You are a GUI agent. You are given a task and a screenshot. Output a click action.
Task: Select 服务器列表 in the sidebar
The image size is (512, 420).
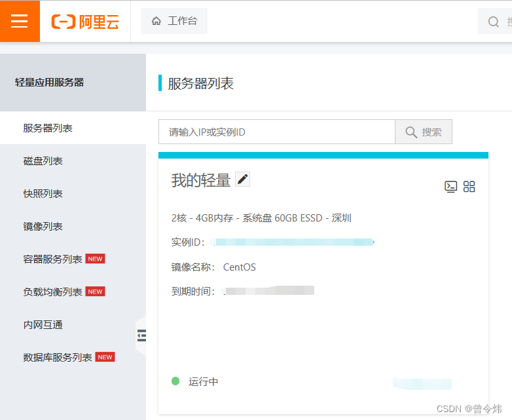pos(73,128)
